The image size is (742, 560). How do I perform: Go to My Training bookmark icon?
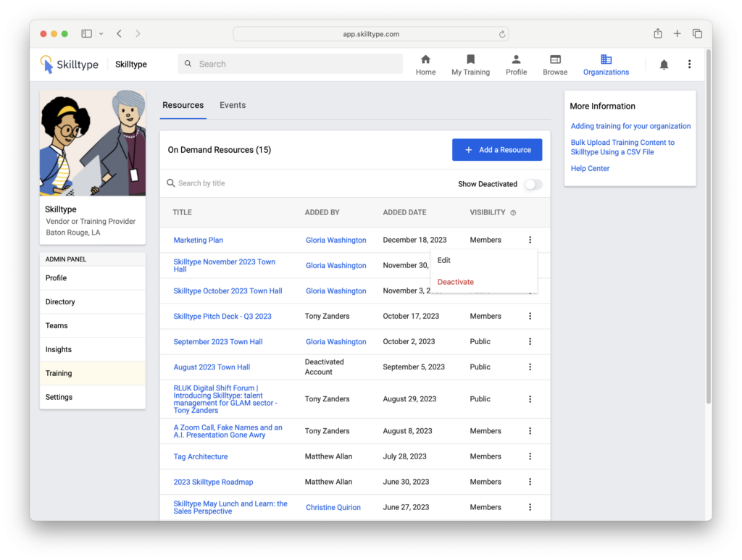[x=470, y=59]
